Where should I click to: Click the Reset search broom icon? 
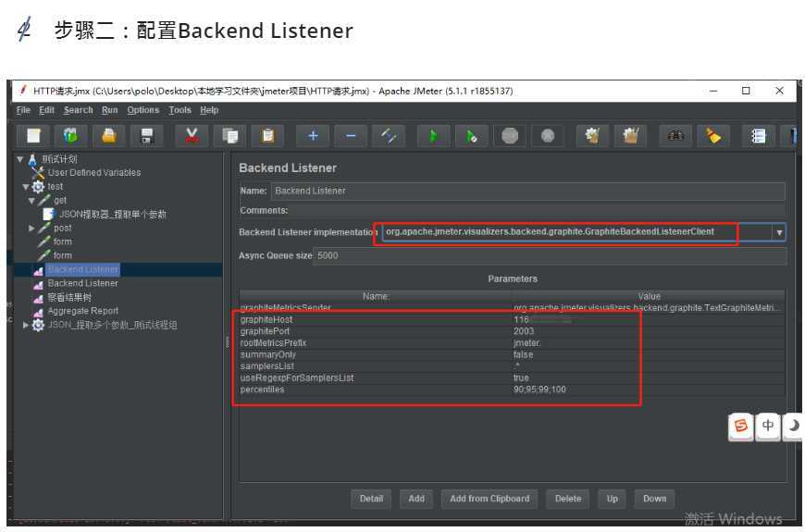tap(713, 136)
